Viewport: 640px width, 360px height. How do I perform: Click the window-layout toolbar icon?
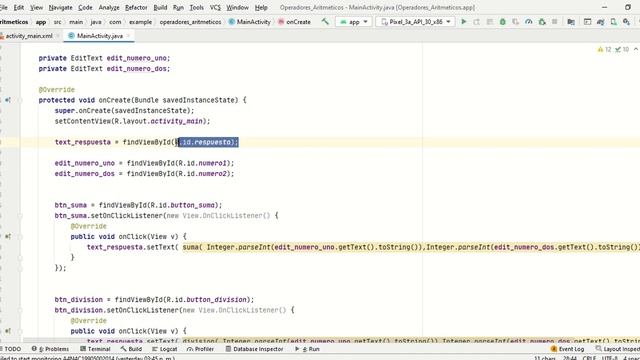[587, 22]
